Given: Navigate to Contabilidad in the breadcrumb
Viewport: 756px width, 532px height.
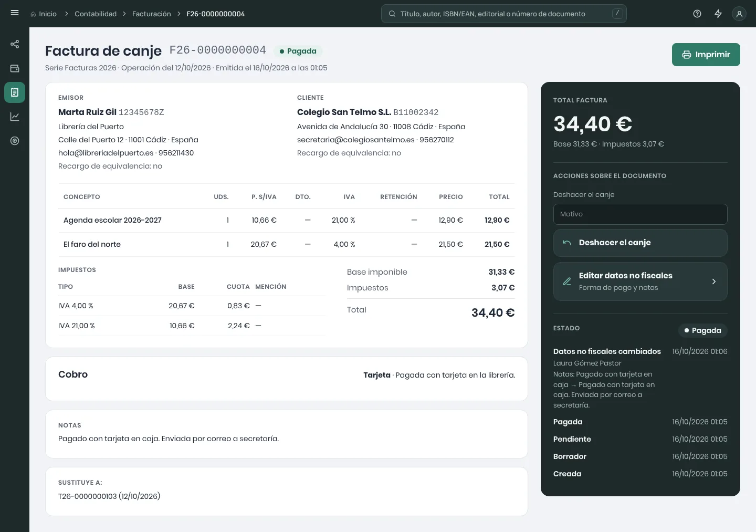Looking at the screenshot, I should pyautogui.click(x=96, y=14).
